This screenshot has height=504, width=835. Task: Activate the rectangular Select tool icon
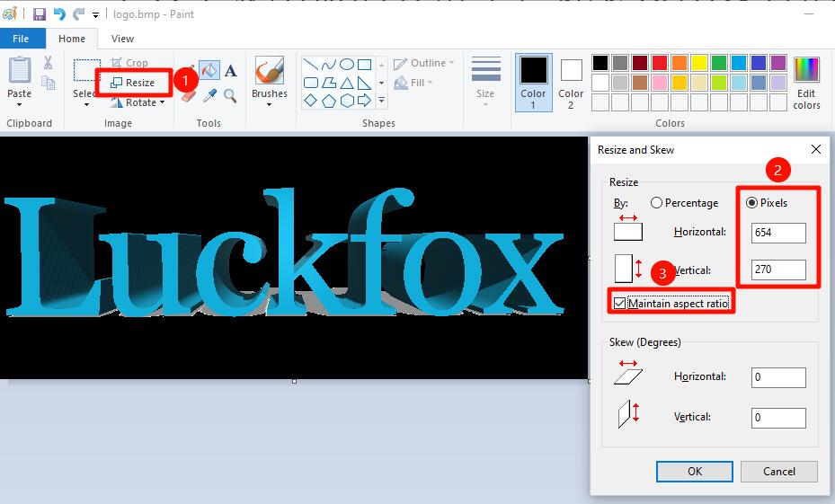[87, 70]
